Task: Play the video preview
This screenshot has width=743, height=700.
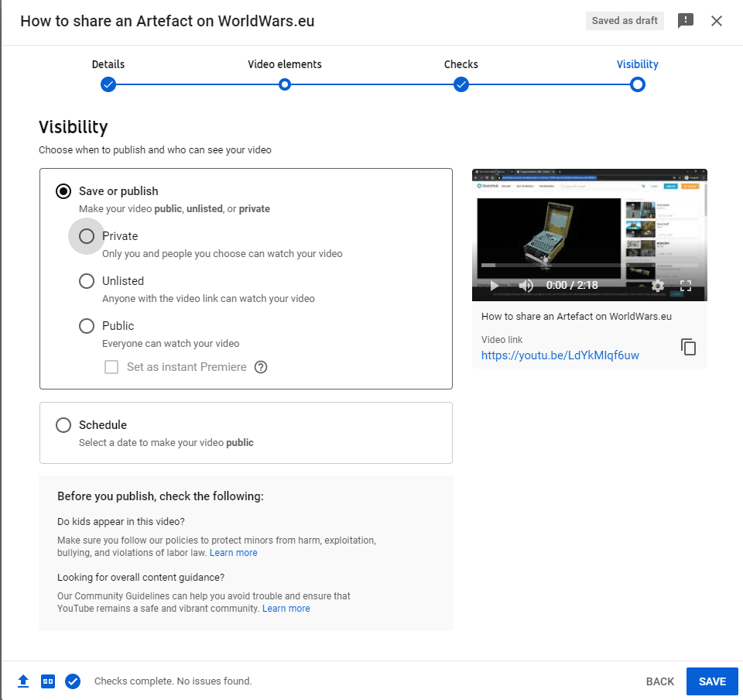Action: coord(494,285)
